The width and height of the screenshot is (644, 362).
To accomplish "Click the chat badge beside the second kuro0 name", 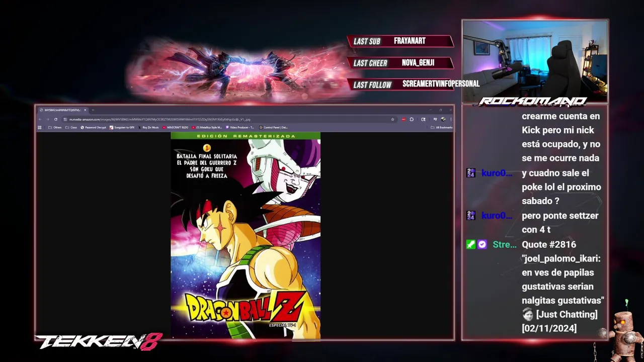I will coord(470,216).
